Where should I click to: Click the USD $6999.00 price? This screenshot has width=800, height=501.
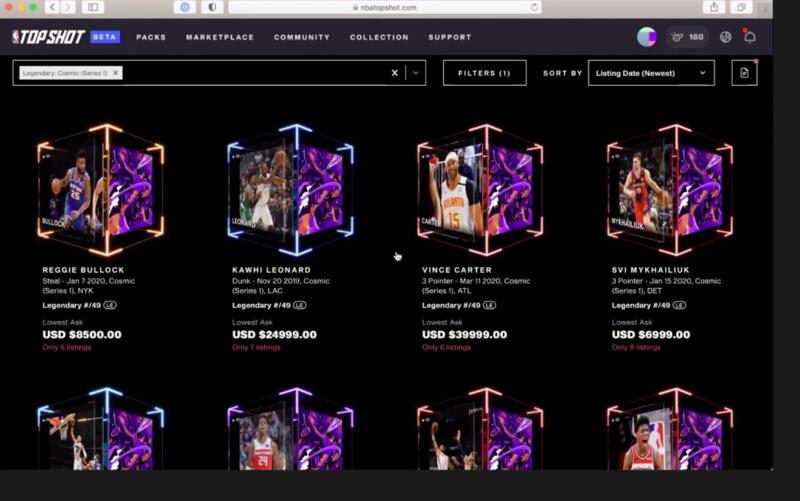coord(651,335)
